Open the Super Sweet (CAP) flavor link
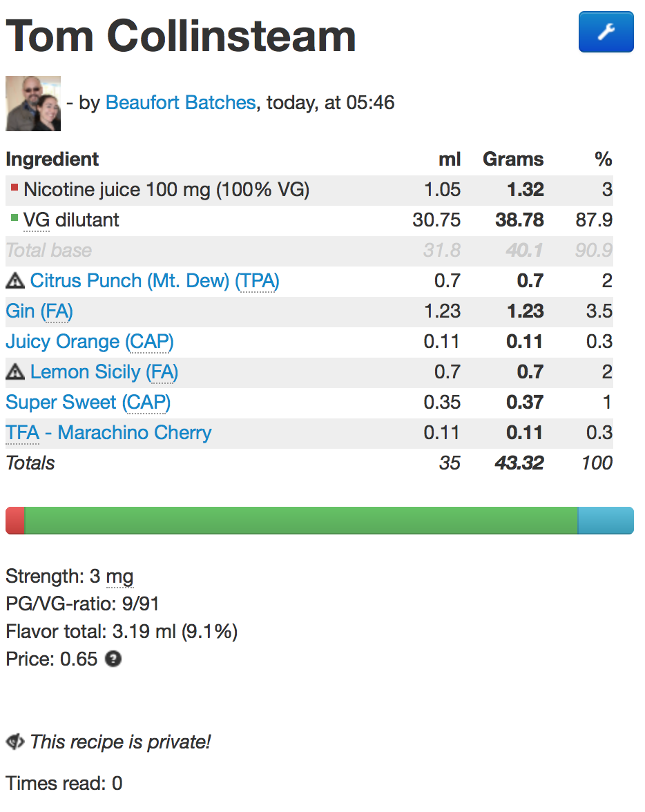This screenshot has height=812, width=645. coord(88,403)
